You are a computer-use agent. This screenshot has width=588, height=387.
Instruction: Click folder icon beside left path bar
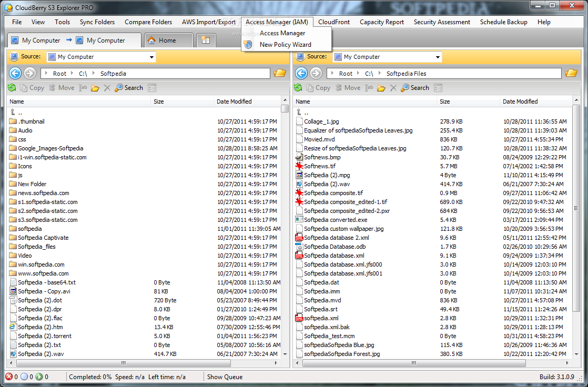tap(280, 73)
